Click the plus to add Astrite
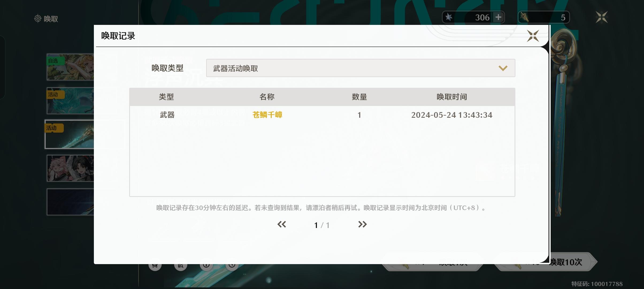 (x=498, y=17)
